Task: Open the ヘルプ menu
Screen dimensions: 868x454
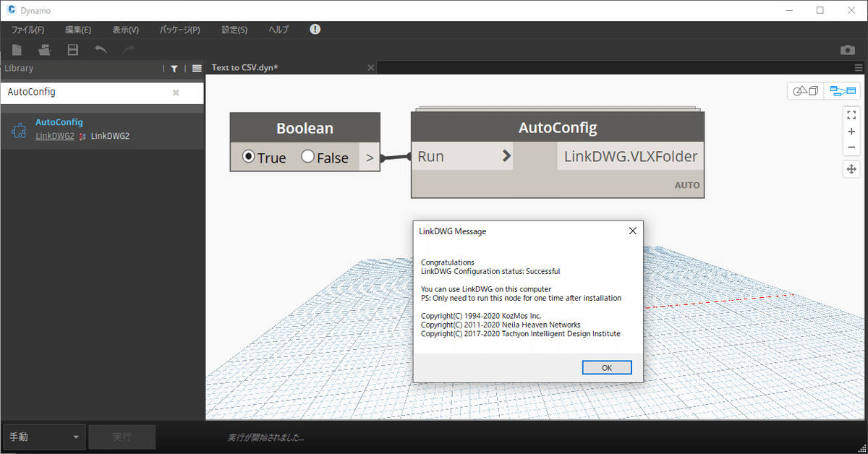Action: point(278,30)
